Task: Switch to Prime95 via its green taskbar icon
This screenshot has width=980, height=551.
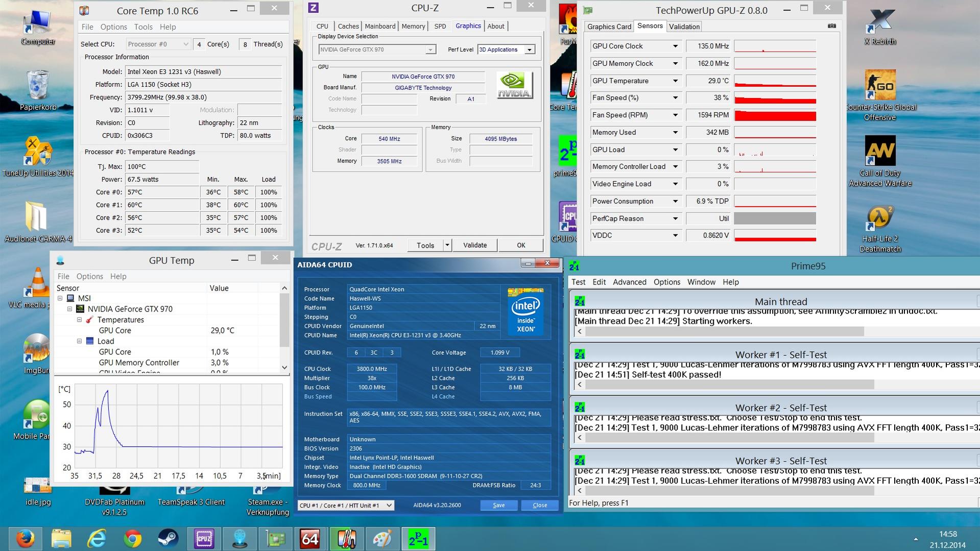Action: 418,539
